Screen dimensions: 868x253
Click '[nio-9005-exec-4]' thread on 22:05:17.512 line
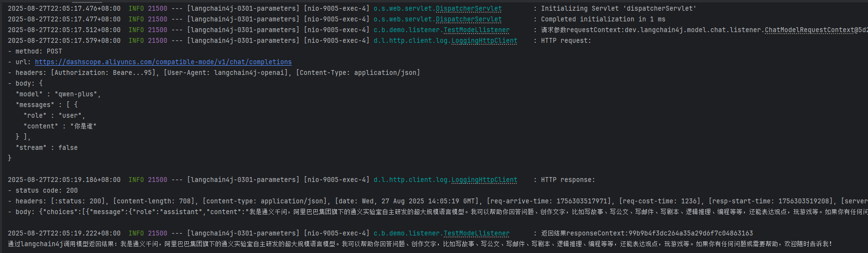click(x=337, y=30)
